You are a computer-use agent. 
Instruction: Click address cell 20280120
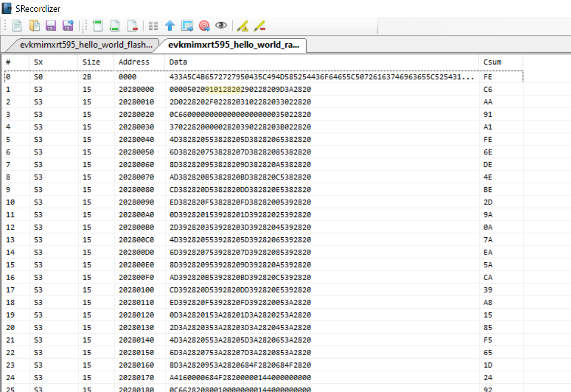click(140, 315)
